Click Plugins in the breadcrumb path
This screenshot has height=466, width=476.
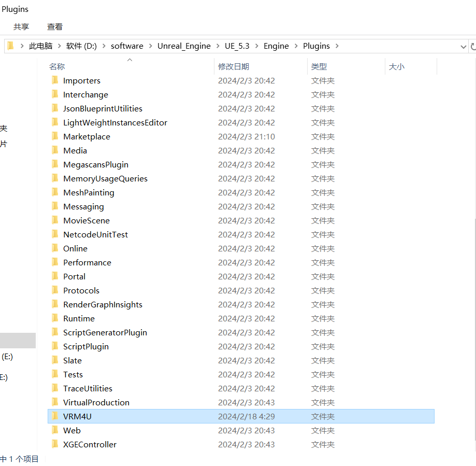(316, 46)
